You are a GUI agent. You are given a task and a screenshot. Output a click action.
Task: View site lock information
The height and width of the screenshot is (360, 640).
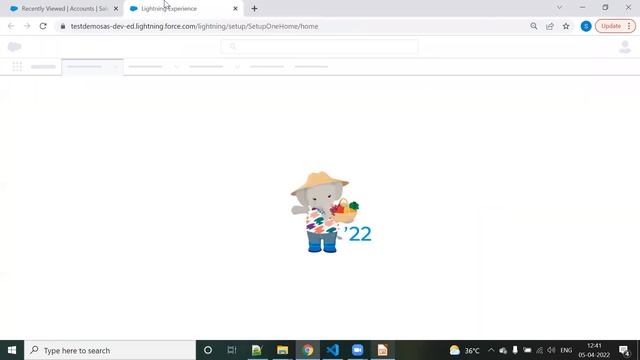62,26
